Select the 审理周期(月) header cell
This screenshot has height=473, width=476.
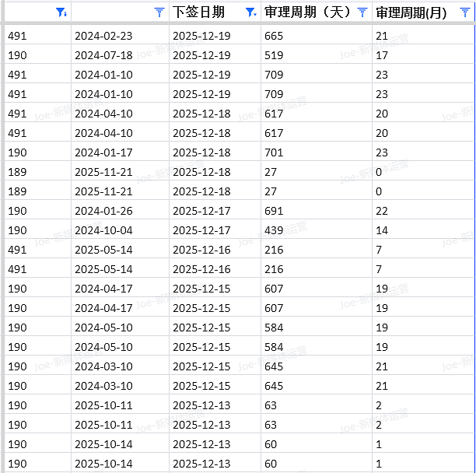pyautogui.click(x=423, y=12)
